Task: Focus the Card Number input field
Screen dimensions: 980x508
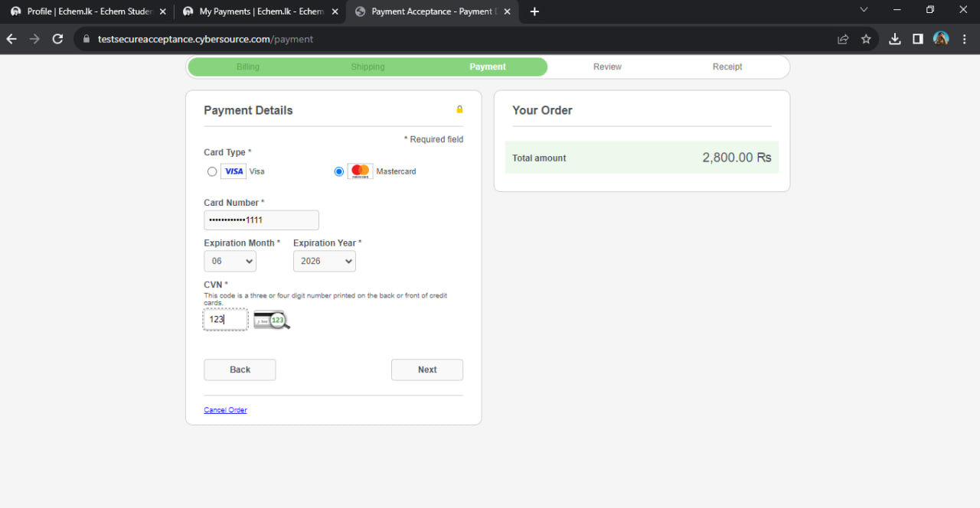Action: pos(261,220)
